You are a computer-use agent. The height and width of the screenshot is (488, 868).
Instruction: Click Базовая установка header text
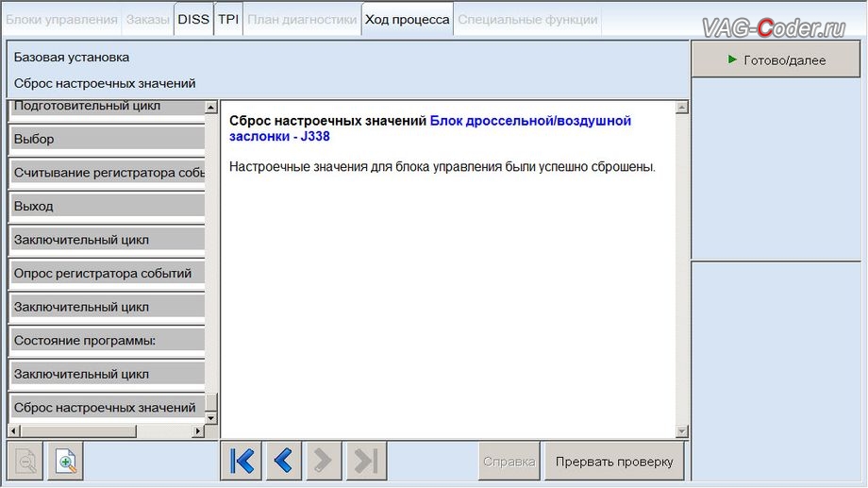pos(72,57)
